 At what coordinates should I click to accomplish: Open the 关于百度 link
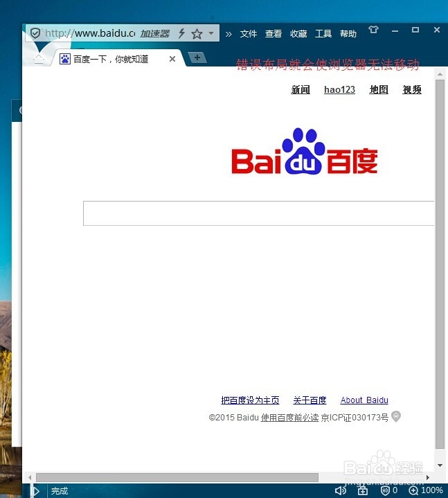coord(310,400)
